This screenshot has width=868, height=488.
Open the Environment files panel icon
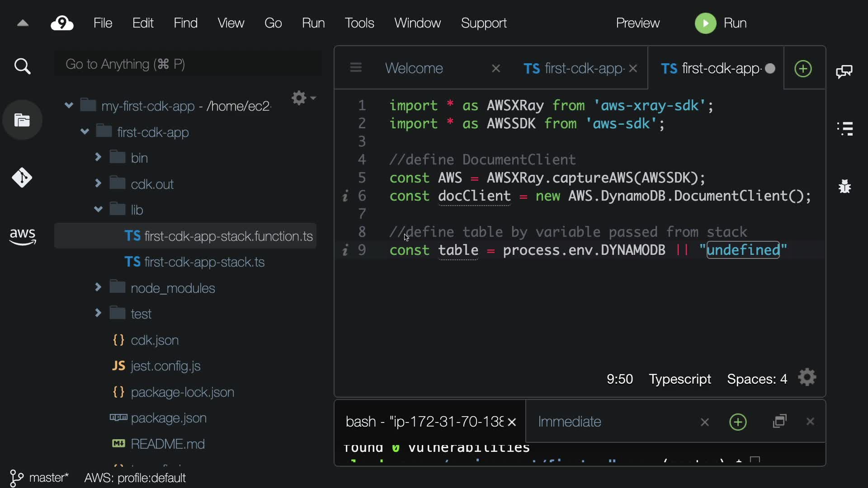[x=22, y=120]
